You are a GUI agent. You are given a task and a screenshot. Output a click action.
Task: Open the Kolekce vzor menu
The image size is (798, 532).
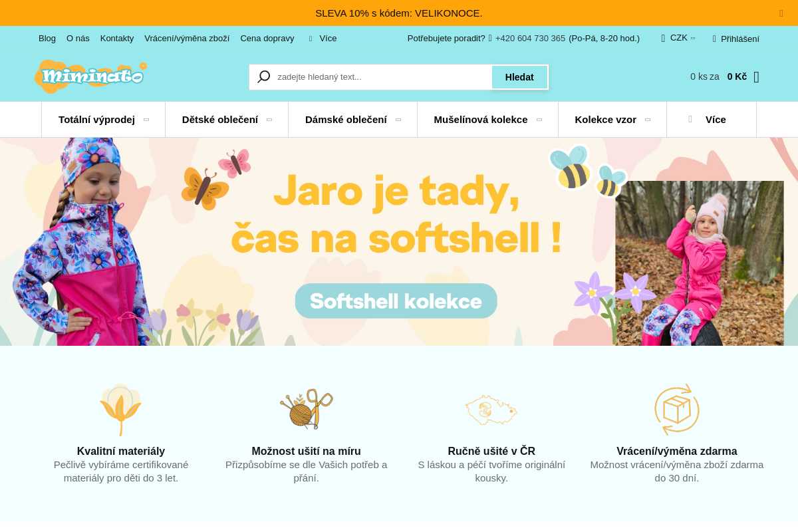click(612, 120)
